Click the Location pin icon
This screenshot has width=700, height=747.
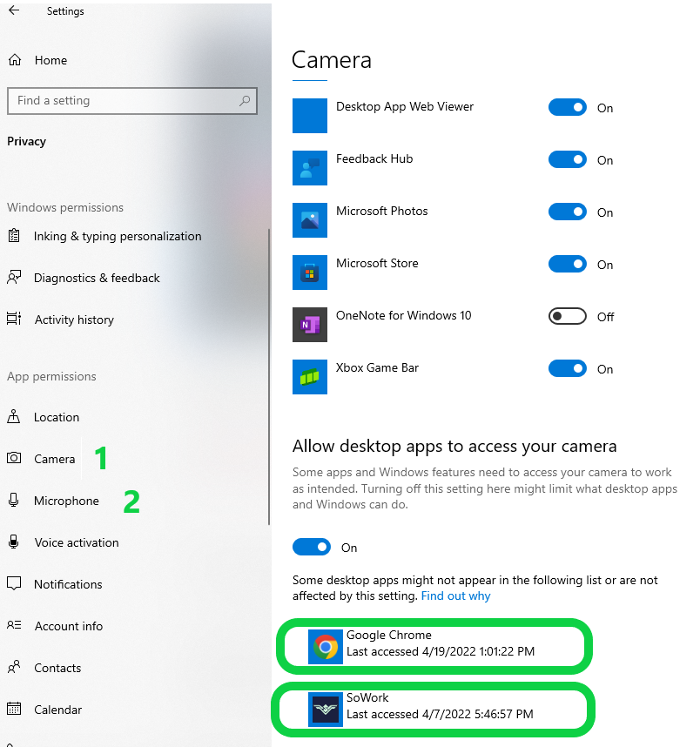14,416
